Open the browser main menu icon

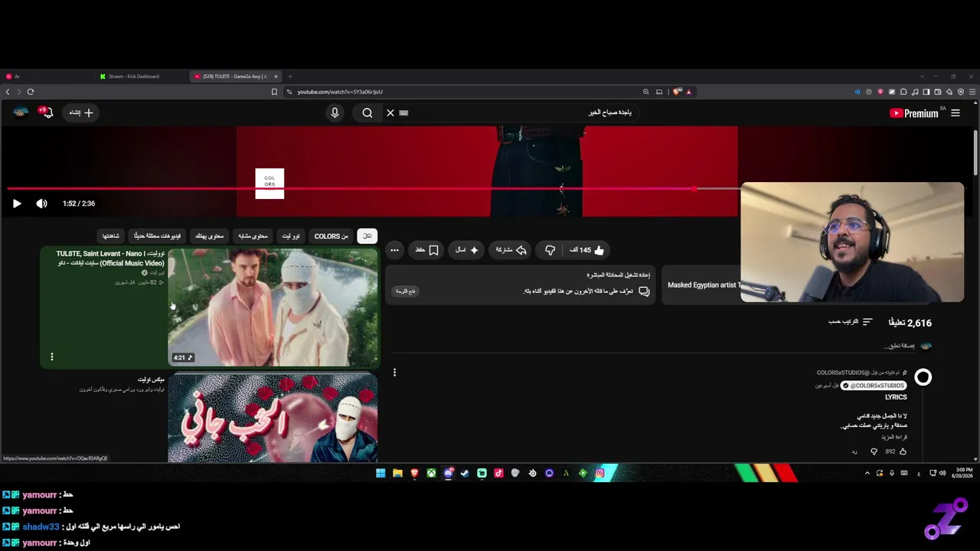coord(972,92)
